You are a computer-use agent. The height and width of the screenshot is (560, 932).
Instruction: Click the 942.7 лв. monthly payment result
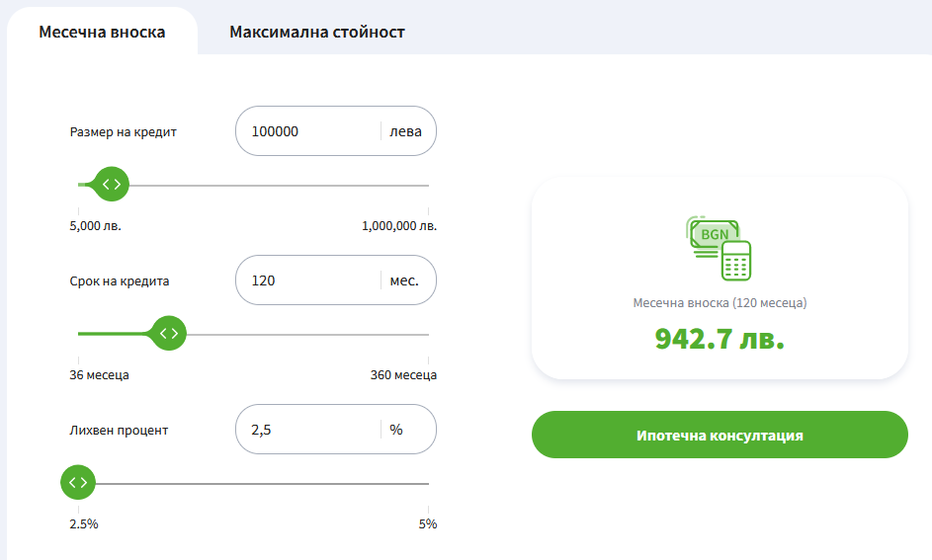click(x=720, y=339)
